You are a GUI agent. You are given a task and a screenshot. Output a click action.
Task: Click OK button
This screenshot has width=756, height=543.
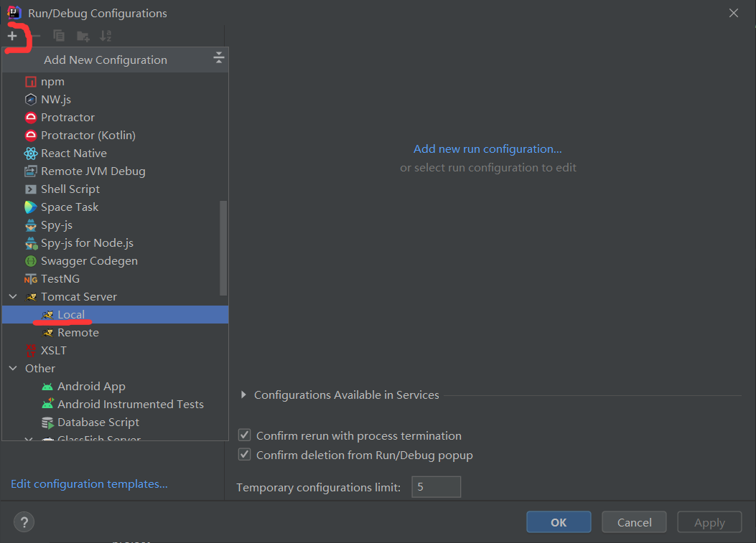559,522
